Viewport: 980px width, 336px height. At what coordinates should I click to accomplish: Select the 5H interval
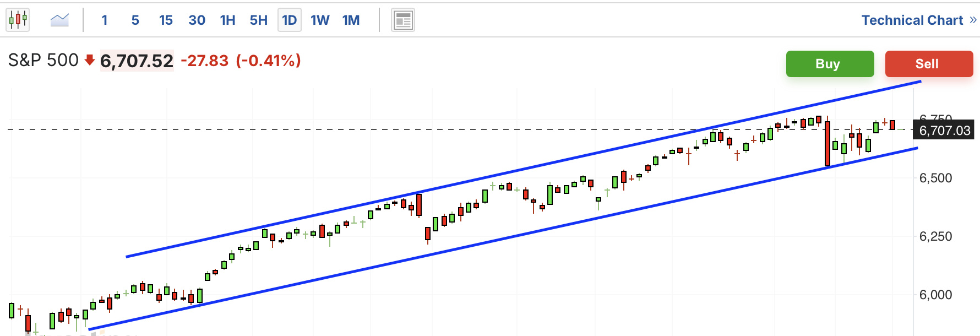(258, 20)
